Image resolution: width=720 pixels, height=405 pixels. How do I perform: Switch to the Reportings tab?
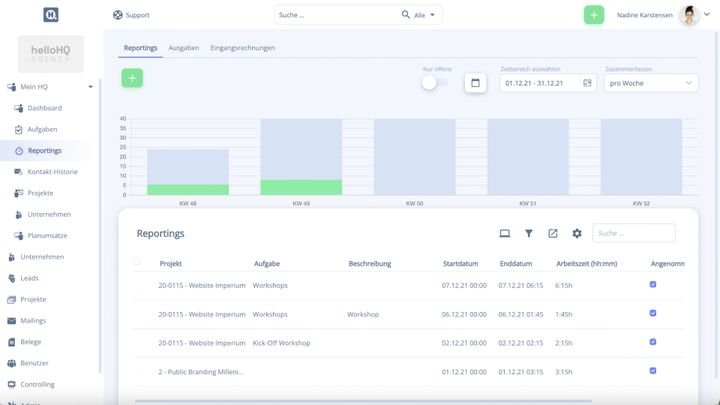click(141, 48)
